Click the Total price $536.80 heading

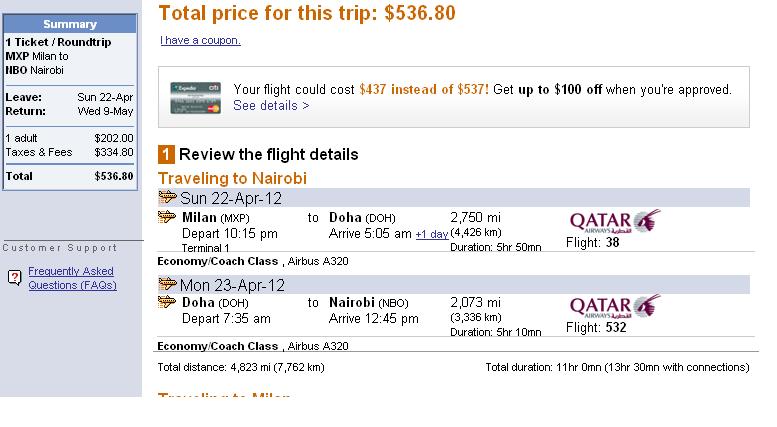pos(307,13)
